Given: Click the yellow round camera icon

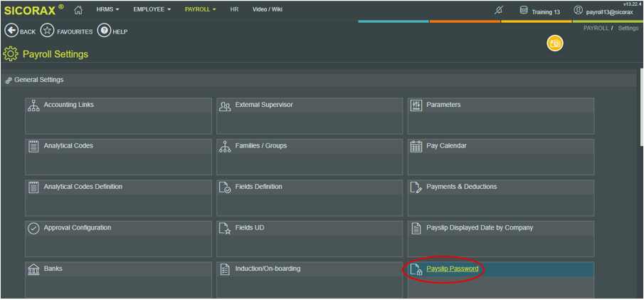Looking at the screenshot, I should (555, 43).
